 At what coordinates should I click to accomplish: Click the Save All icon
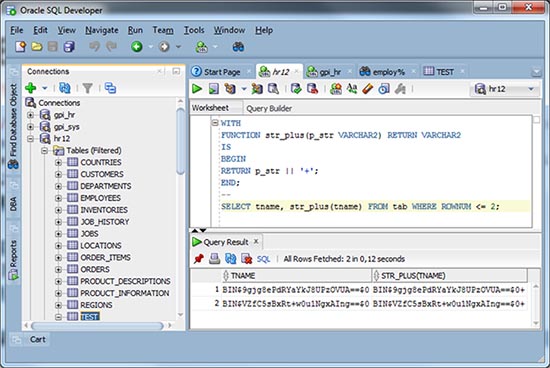tap(69, 47)
